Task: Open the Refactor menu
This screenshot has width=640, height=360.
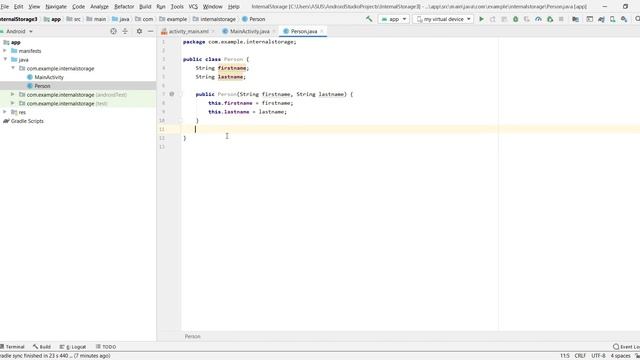Action: click(124, 7)
